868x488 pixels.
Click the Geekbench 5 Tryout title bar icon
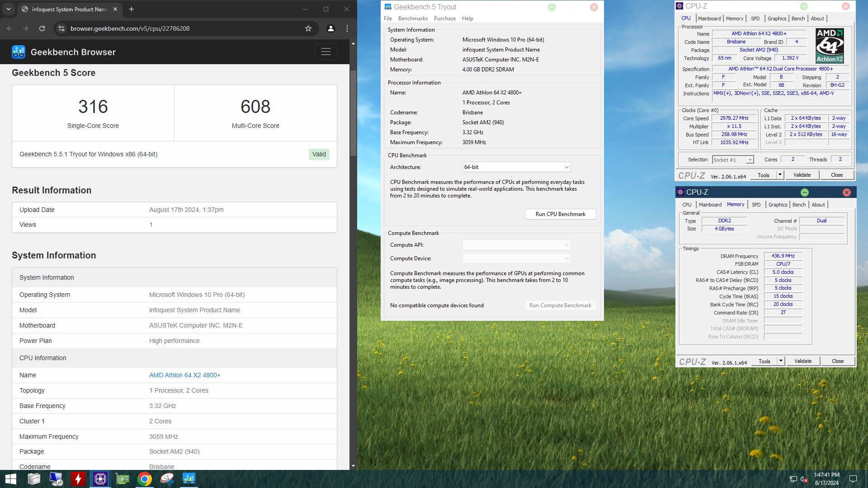[x=388, y=7]
